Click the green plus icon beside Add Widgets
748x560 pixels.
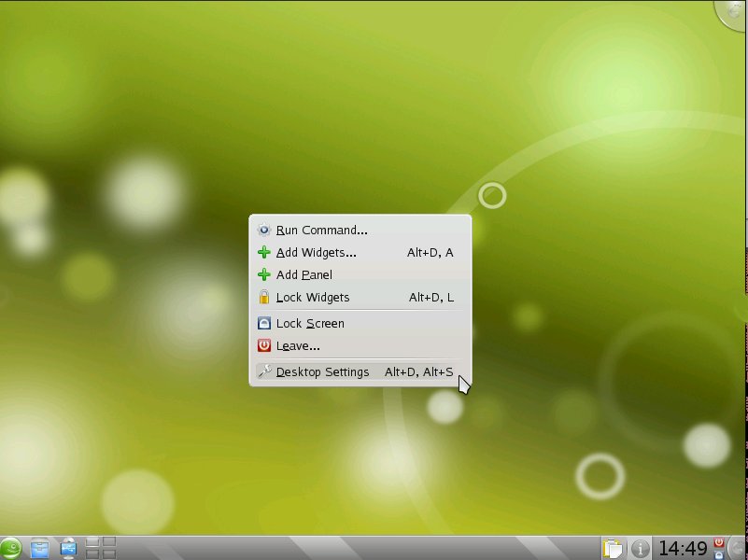[265, 252]
